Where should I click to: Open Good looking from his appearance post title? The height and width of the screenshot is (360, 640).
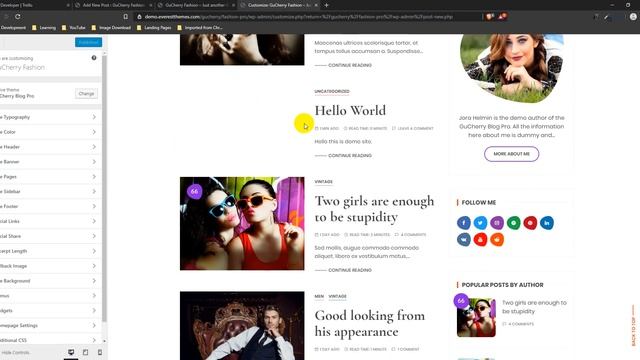[370, 323]
